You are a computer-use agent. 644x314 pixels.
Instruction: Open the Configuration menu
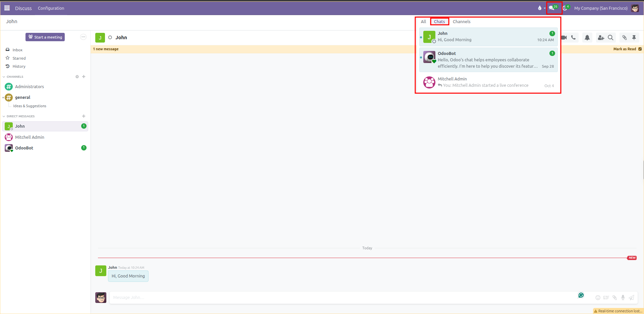51,8
